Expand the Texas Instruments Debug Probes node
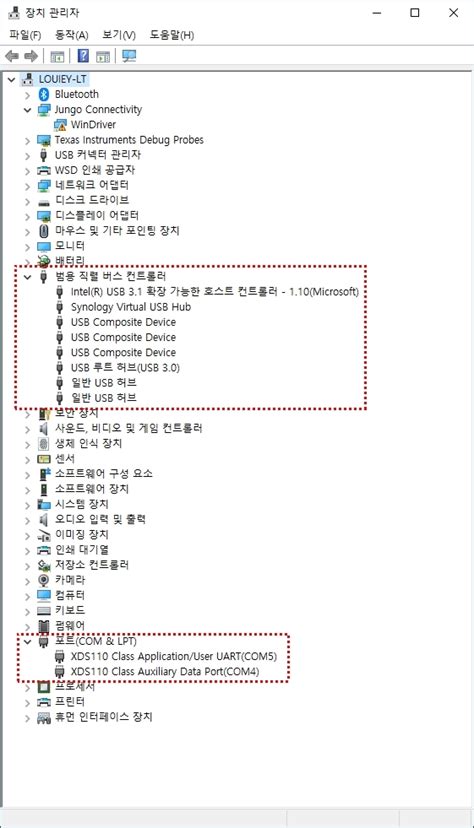 tap(27, 140)
